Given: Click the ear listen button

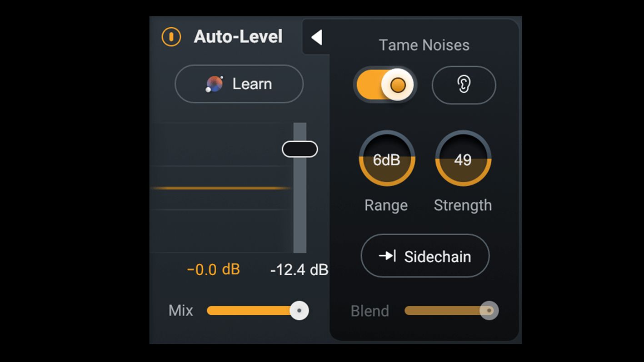Looking at the screenshot, I should [x=464, y=85].
